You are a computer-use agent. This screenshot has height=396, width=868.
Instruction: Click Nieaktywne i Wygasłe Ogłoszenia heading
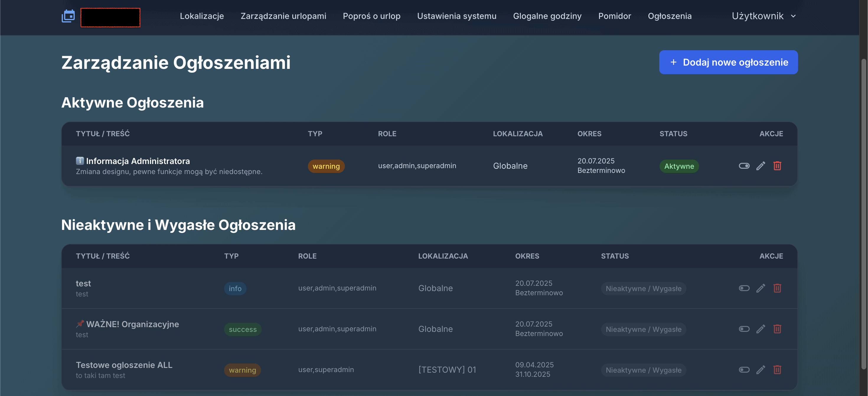[178, 225]
